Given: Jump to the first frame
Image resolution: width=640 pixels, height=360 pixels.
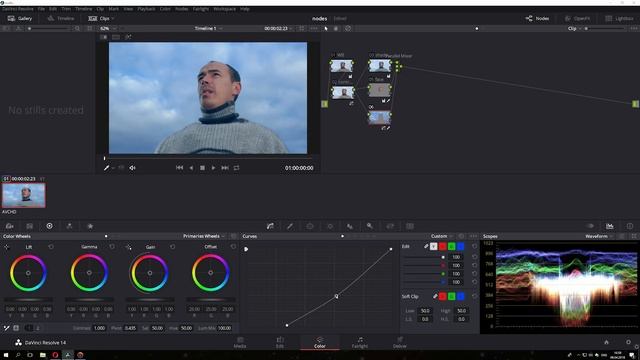Looking at the screenshot, I should pos(179,168).
